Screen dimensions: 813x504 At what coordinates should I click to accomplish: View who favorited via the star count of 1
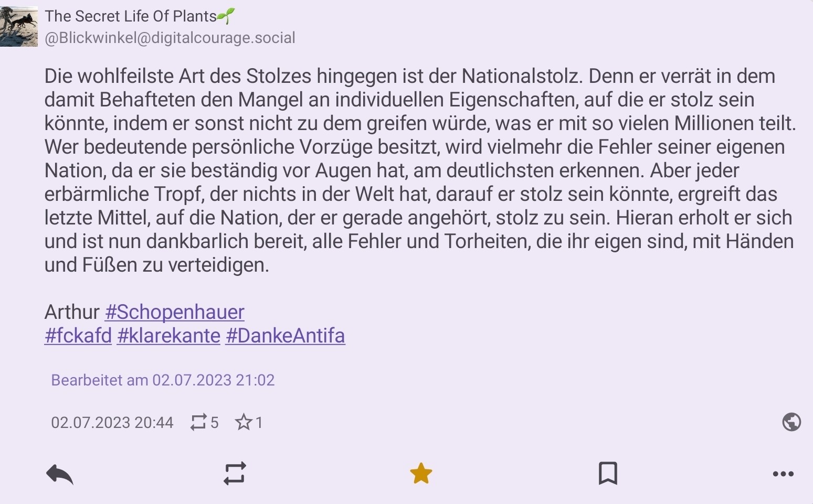click(x=249, y=422)
